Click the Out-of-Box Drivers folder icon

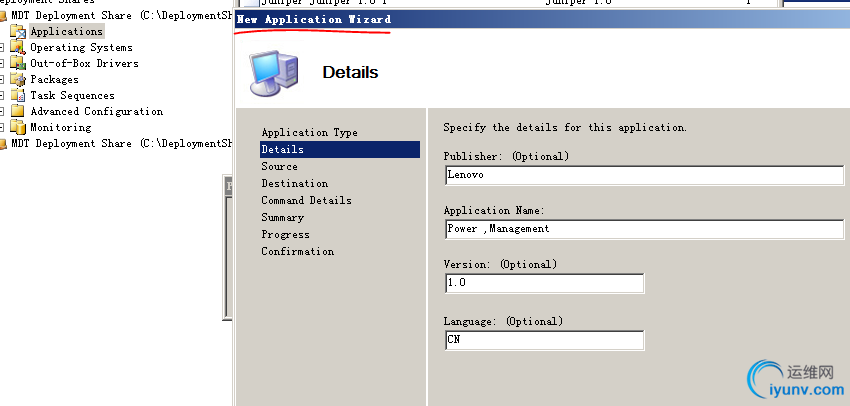[x=18, y=63]
